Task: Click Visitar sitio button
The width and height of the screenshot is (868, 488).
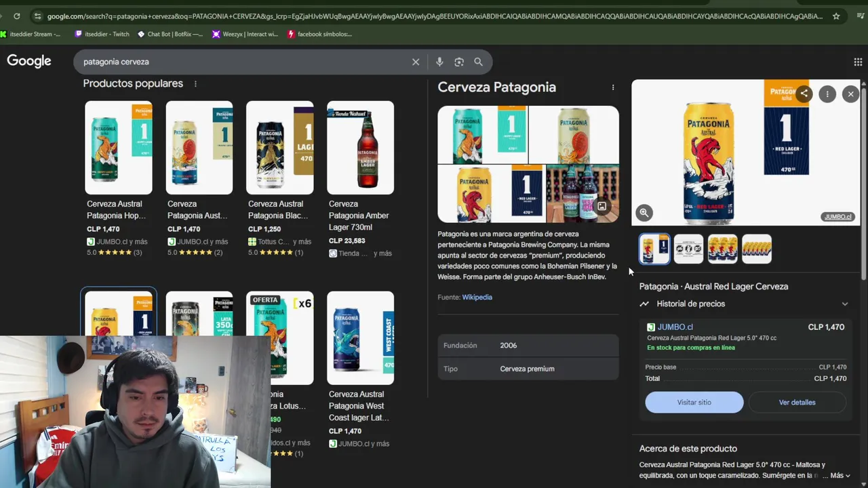Action: (694, 403)
